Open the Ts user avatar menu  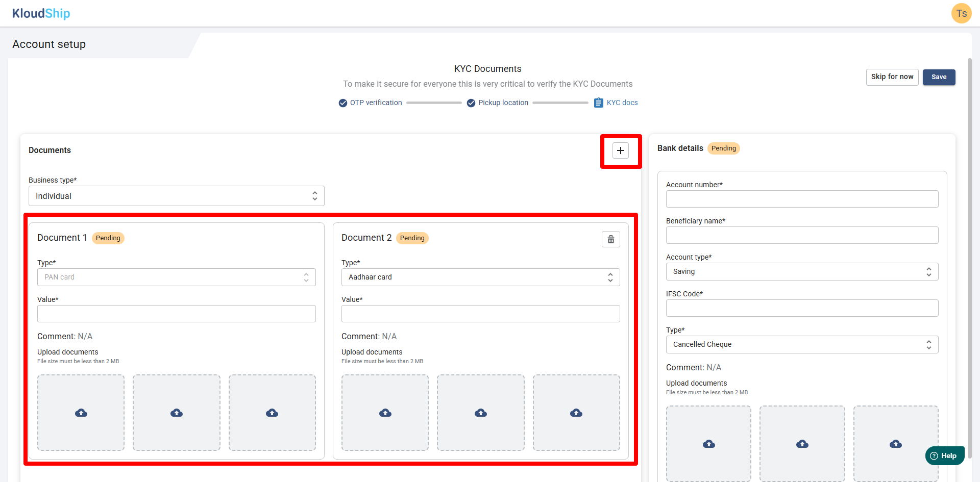click(961, 13)
